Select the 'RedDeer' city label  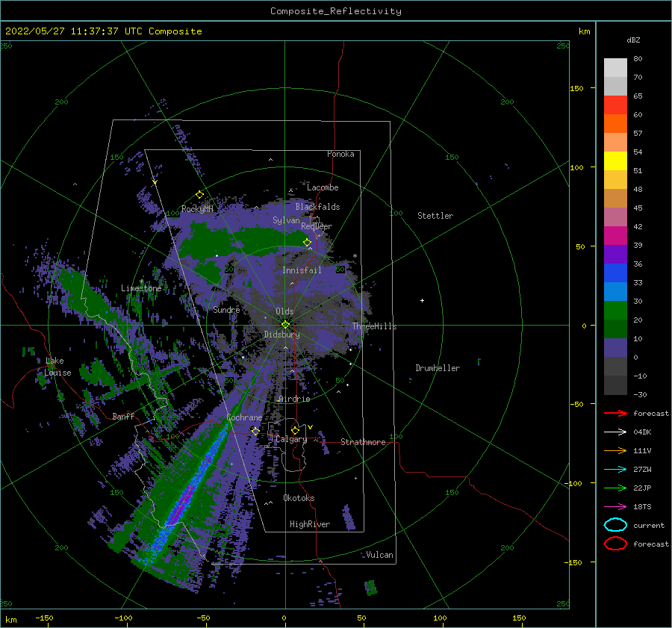point(317,226)
